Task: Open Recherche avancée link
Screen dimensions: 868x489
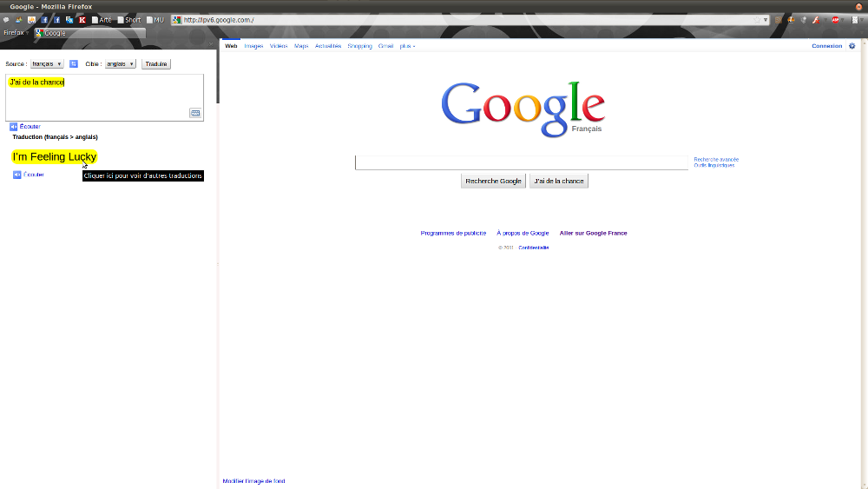Action: [716, 160]
